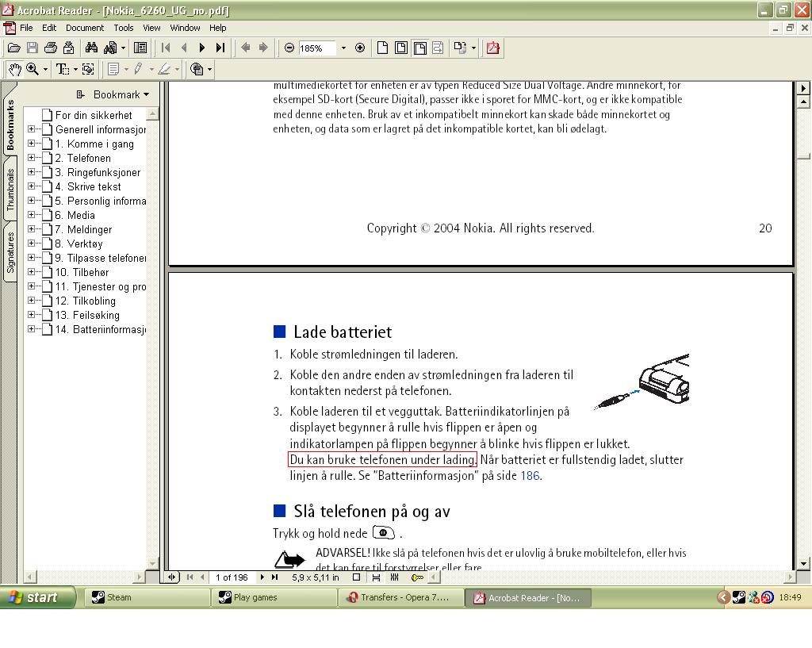Open the File menu
Viewport: 812px width, 648px height.
26,28
